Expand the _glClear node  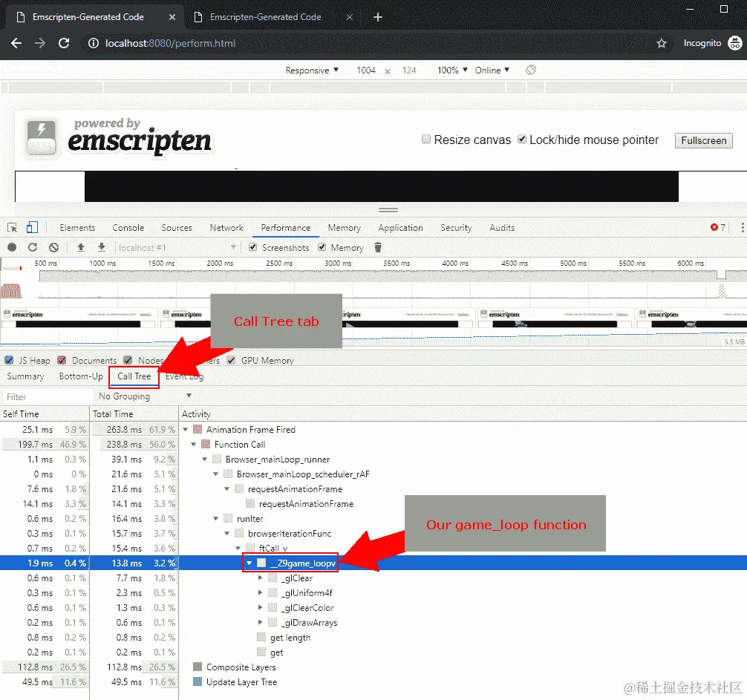click(260, 578)
